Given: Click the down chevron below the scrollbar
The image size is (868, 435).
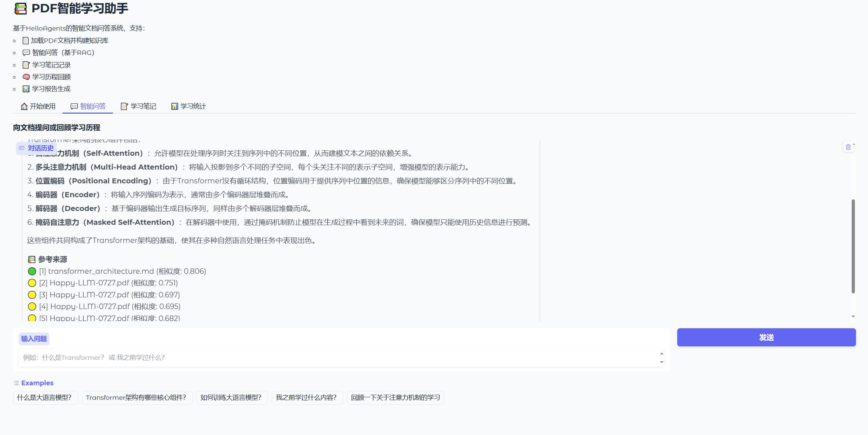Looking at the screenshot, I should pos(853,316).
